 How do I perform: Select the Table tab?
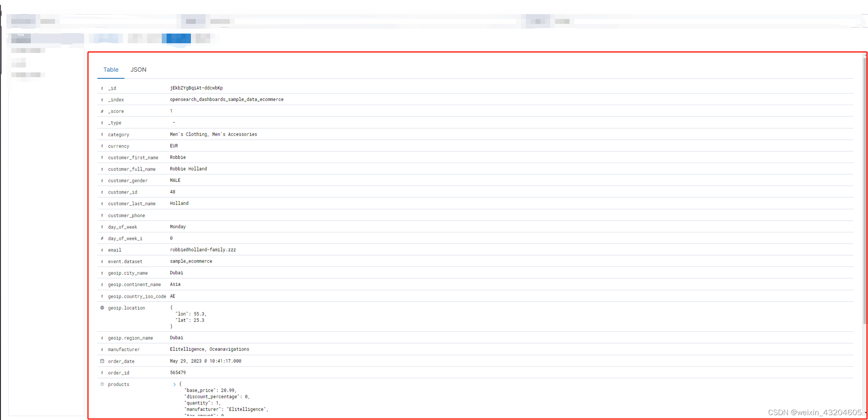(x=111, y=70)
